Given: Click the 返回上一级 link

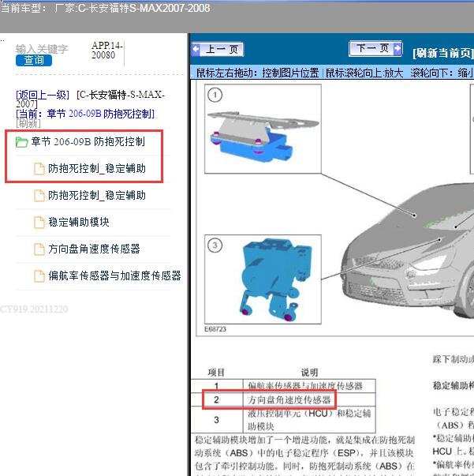Looking at the screenshot, I should click(43, 95).
